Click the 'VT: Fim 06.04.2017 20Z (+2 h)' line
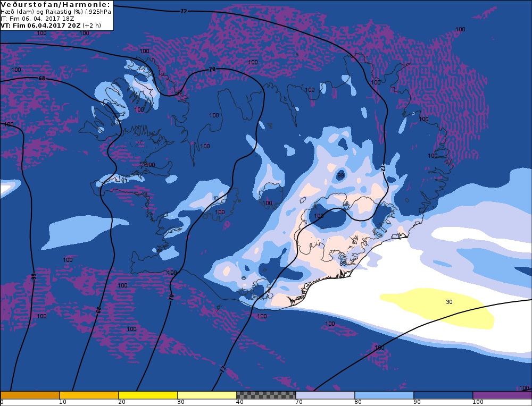Viewport: 532px width, 406px height. pyautogui.click(x=51, y=26)
